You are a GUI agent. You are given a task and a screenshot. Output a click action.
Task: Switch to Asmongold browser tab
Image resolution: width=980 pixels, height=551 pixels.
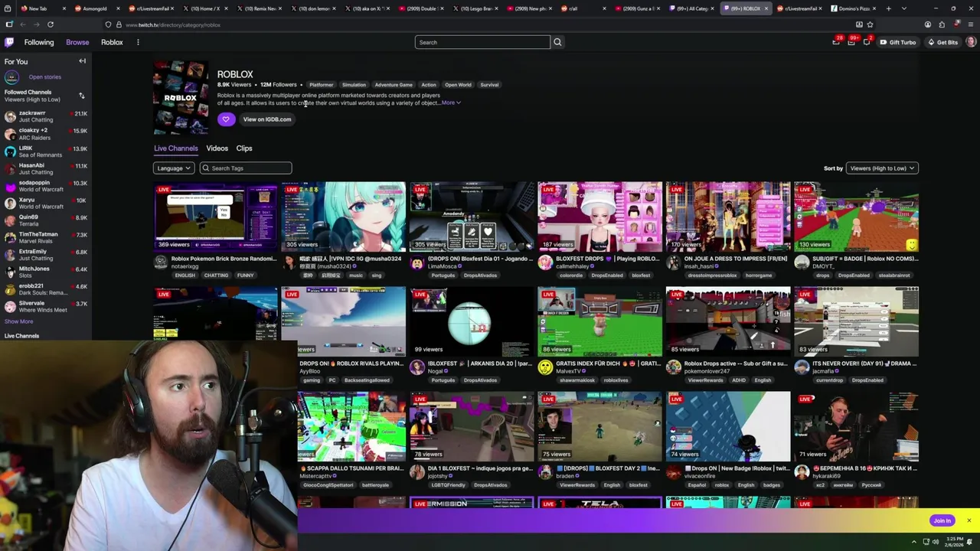point(96,8)
